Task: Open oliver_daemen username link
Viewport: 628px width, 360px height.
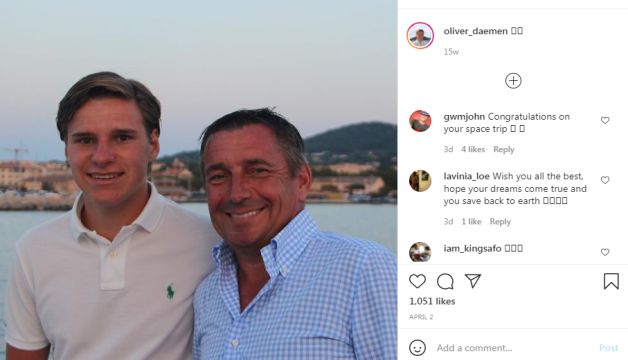Action: [475, 31]
